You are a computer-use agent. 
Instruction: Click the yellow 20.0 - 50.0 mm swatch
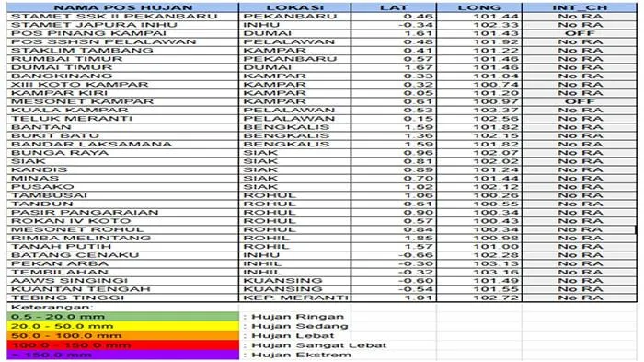tap(122, 326)
